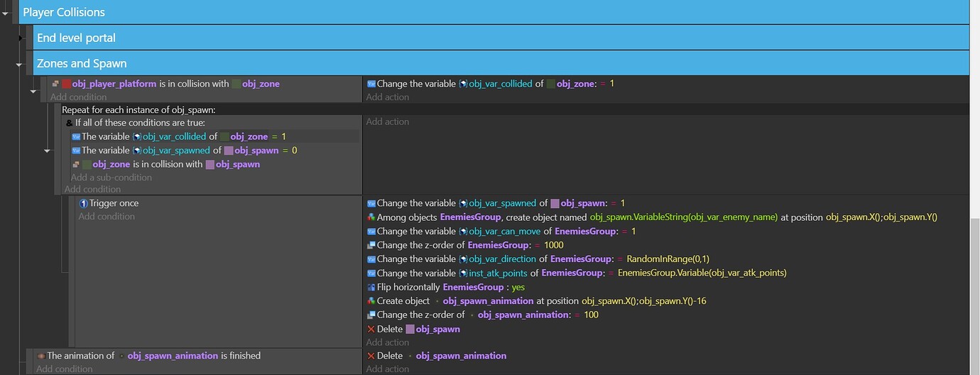The width and height of the screenshot is (980, 375).
Task: Click the purple obj_spawn icon in the obj_var_spawned condition
Action: tap(229, 151)
